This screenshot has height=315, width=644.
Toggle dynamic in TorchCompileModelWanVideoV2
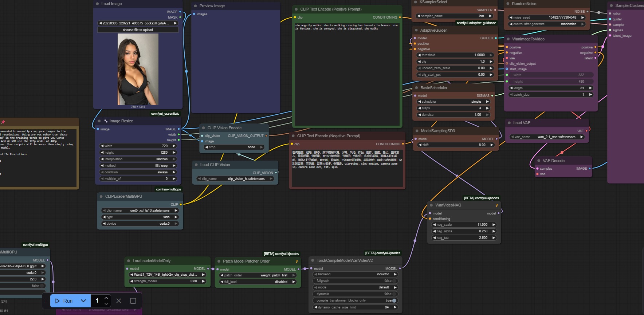[355, 294]
